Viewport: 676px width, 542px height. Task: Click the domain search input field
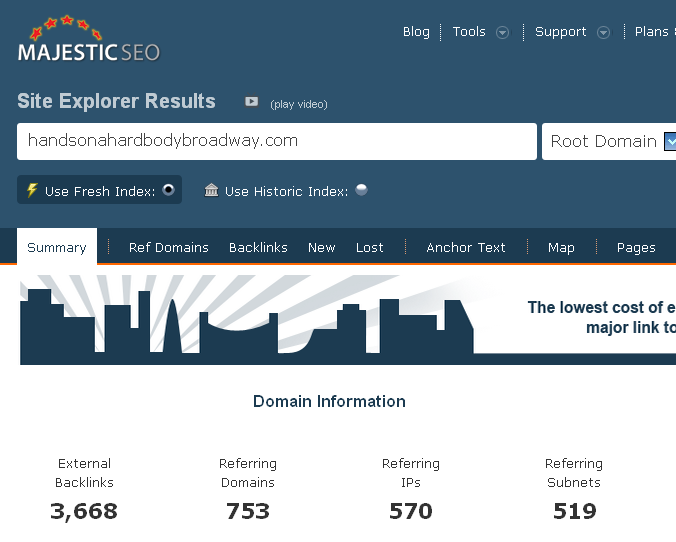pos(277,141)
